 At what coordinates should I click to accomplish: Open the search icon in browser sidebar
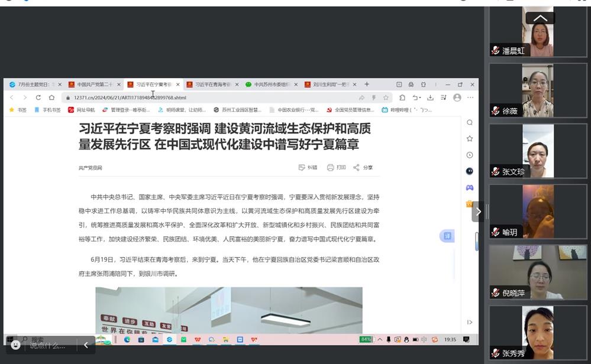click(470, 122)
